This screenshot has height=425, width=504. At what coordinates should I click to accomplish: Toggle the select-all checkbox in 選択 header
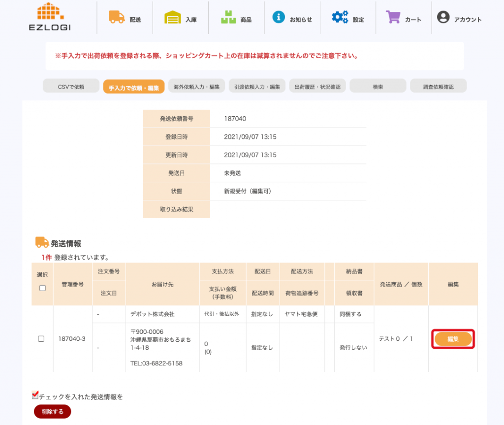click(x=42, y=288)
